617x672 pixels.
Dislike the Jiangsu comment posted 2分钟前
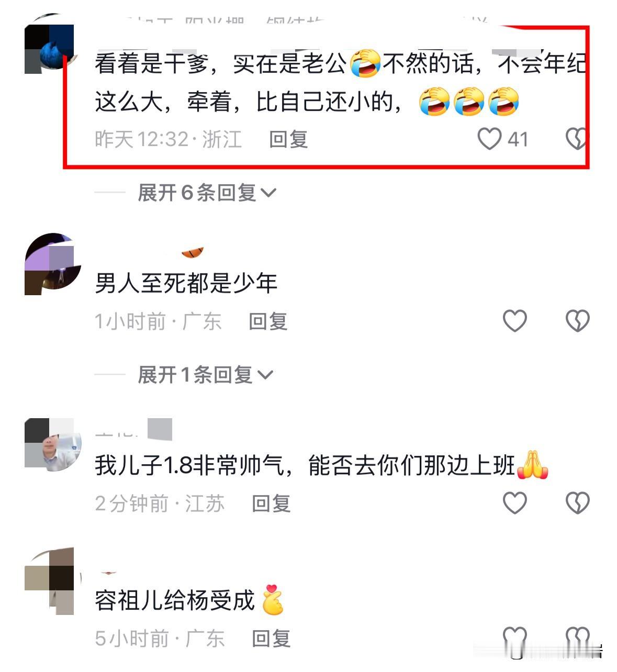[x=577, y=503]
